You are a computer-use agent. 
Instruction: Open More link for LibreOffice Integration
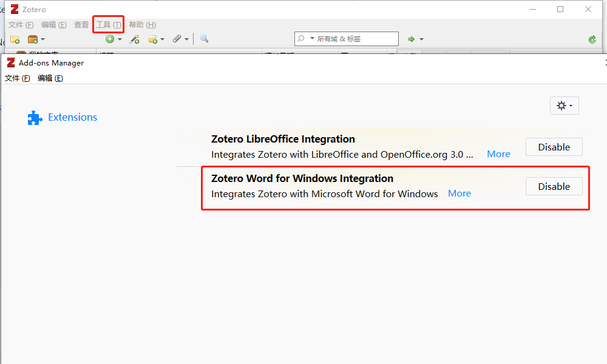click(x=498, y=154)
